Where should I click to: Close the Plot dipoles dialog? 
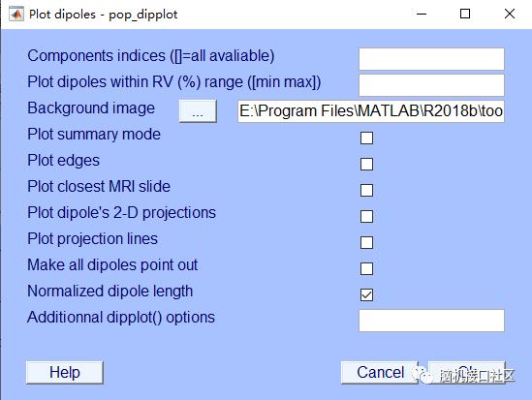[510, 15]
